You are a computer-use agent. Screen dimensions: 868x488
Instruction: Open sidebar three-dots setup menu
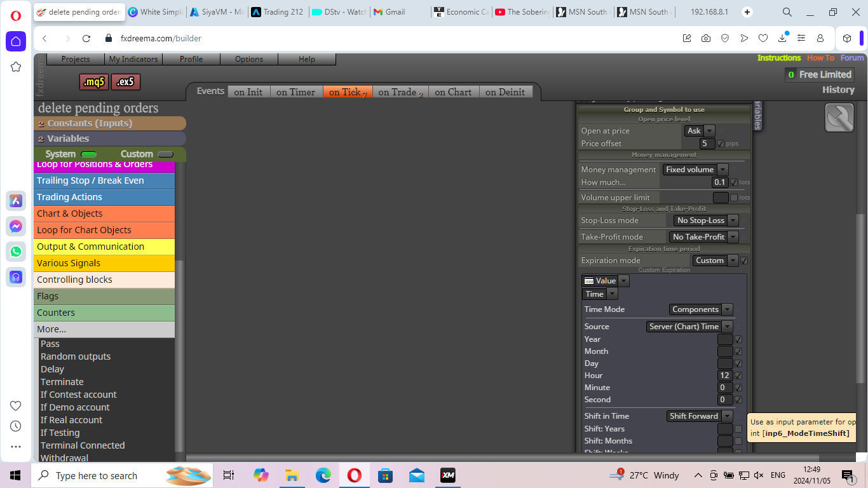(x=16, y=447)
